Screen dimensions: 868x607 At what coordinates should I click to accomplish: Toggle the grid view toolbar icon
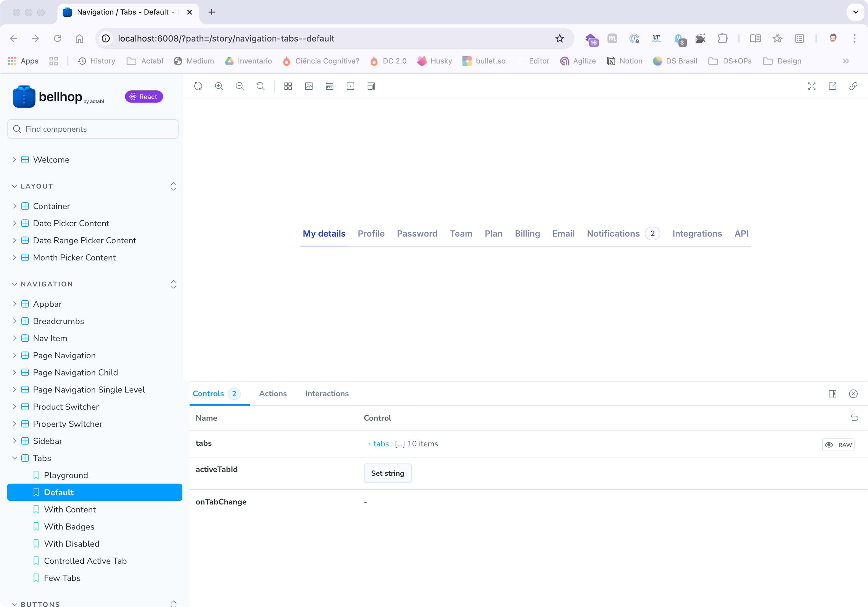(288, 86)
